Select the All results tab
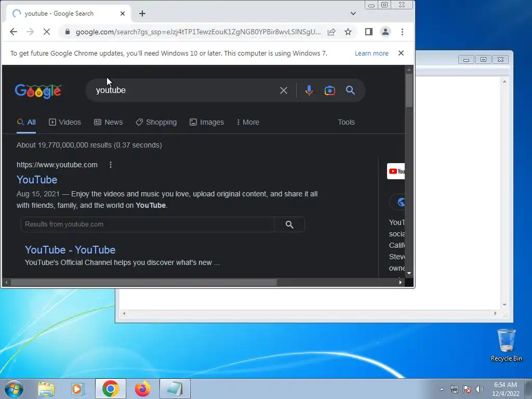This screenshot has height=399, width=532. [26, 122]
